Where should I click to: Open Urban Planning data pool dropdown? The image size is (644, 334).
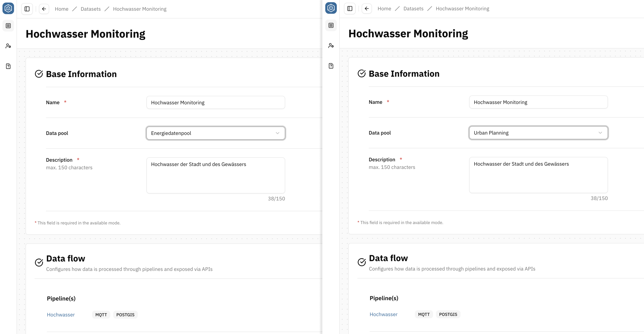(x=538, y=133)
